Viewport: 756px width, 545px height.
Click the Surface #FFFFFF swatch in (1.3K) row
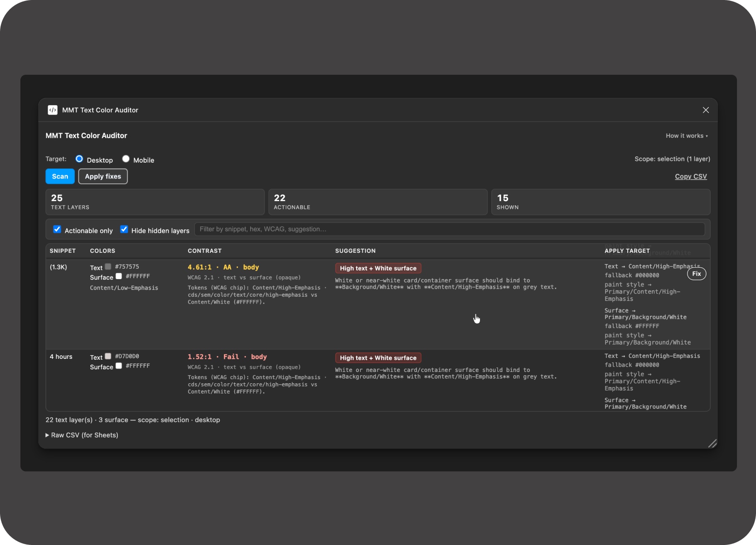119,276
